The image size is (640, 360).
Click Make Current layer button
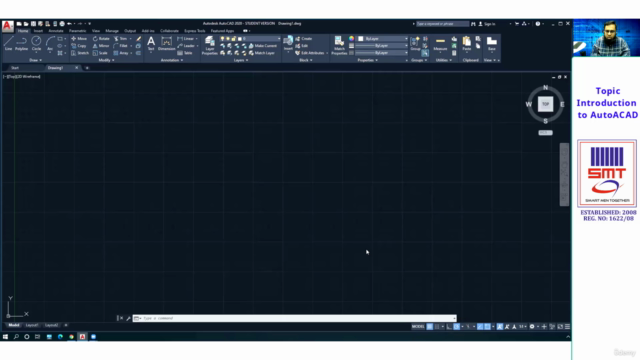point(263,46)
